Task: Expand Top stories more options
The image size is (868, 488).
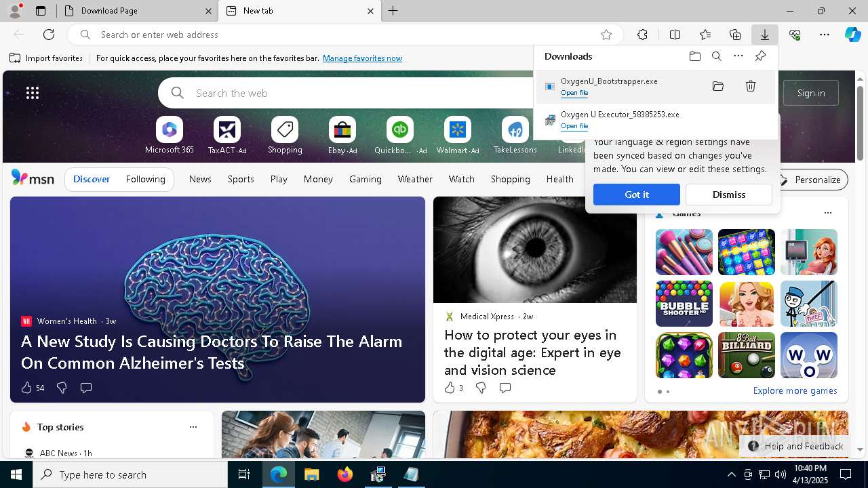Action: (193, 427)
